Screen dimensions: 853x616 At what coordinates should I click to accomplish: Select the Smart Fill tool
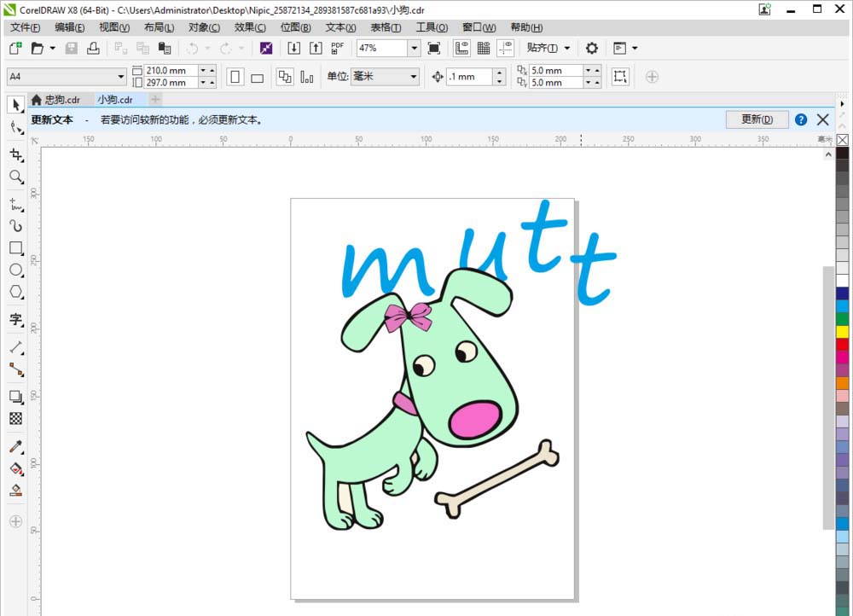click(x=15, y=491)
